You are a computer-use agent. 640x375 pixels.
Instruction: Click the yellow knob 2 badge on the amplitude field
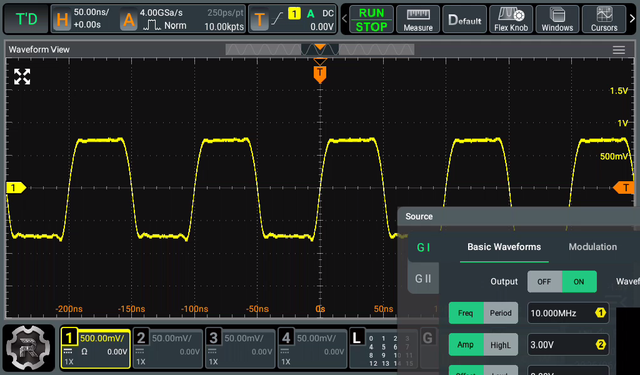click(600, 345)
